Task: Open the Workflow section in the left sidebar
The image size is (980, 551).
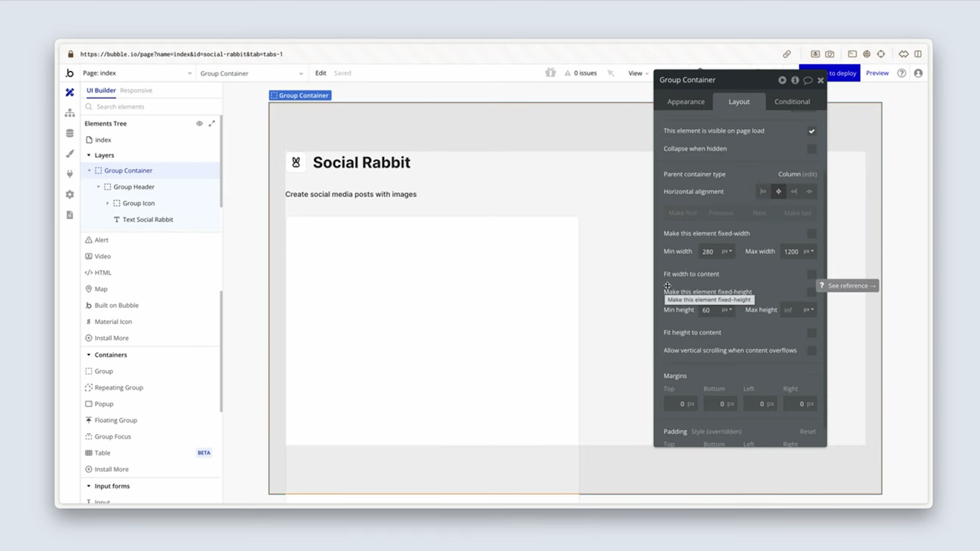Action: tap(70, 113)
